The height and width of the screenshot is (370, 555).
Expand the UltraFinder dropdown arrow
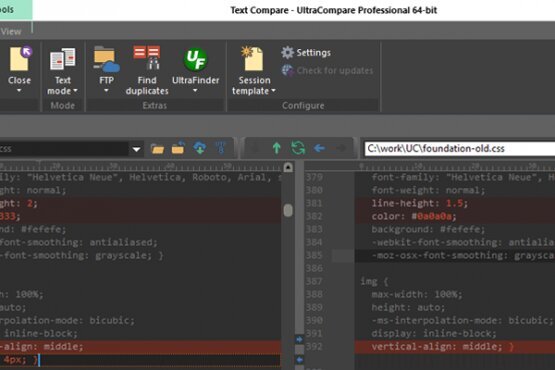[195, 91]
